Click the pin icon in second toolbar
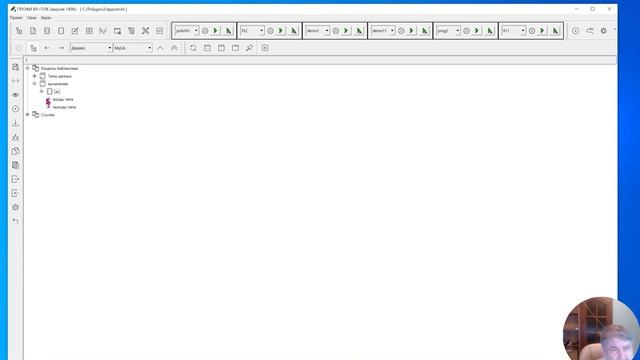This screenshot has height=360, width=640. pos(249,48)
